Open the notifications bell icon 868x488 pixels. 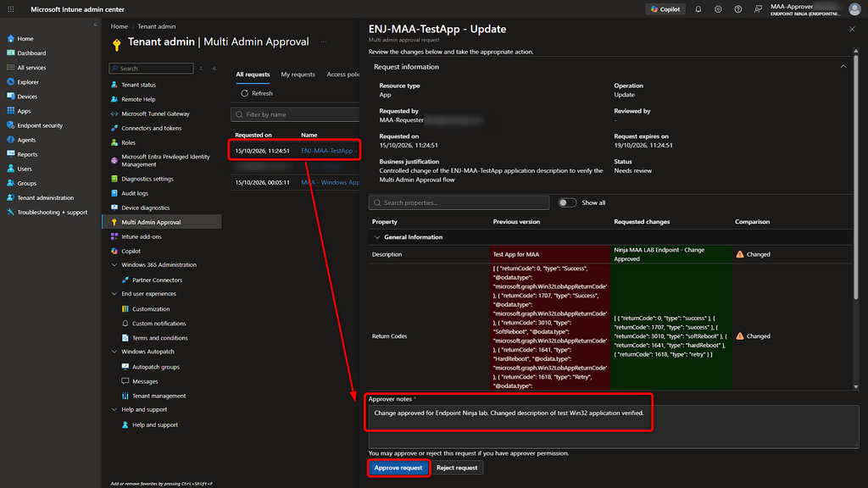pyautogui.click(x=698, y=9)
